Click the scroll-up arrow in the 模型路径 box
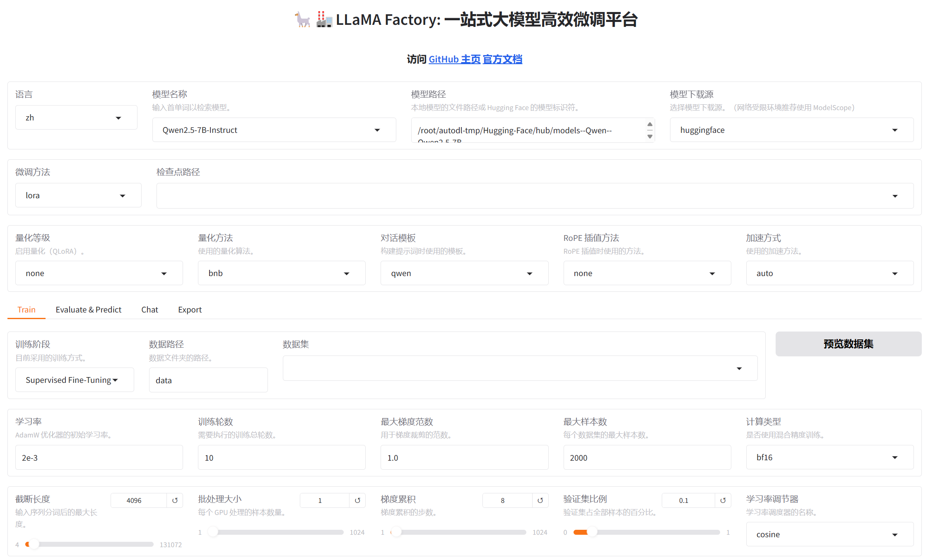The width and height of the screenshot is (933, 560). [650, 124]
